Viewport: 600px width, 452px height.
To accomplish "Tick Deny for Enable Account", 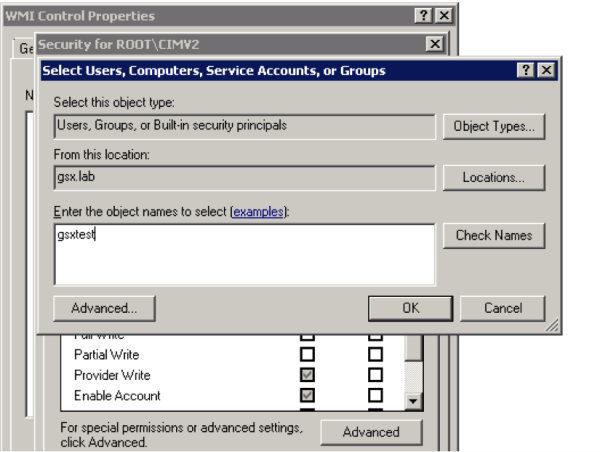I will click(x=375, y=395).
